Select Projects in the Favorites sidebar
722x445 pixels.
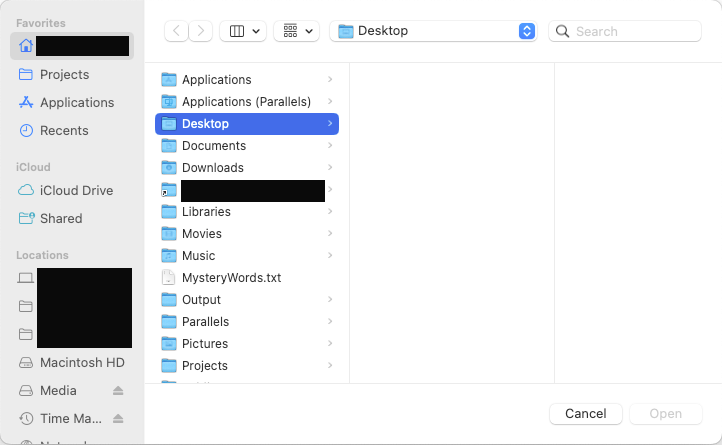pyautogui.click(x=64, y=74)
